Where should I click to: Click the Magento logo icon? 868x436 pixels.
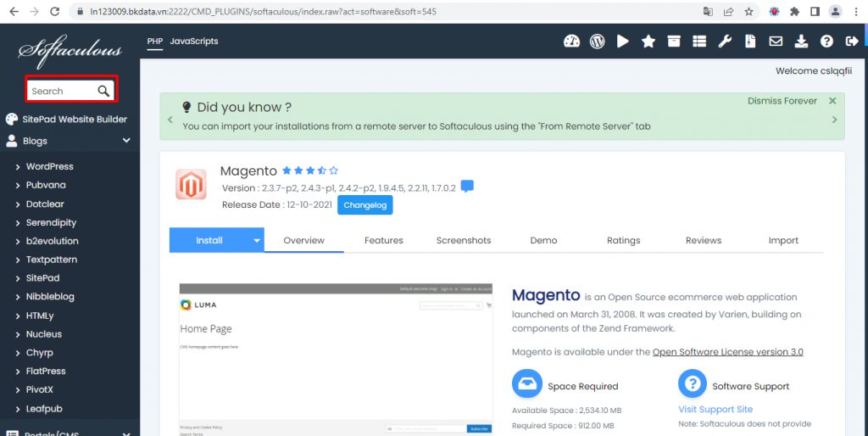pyautogui.click(x=191, y=184)
